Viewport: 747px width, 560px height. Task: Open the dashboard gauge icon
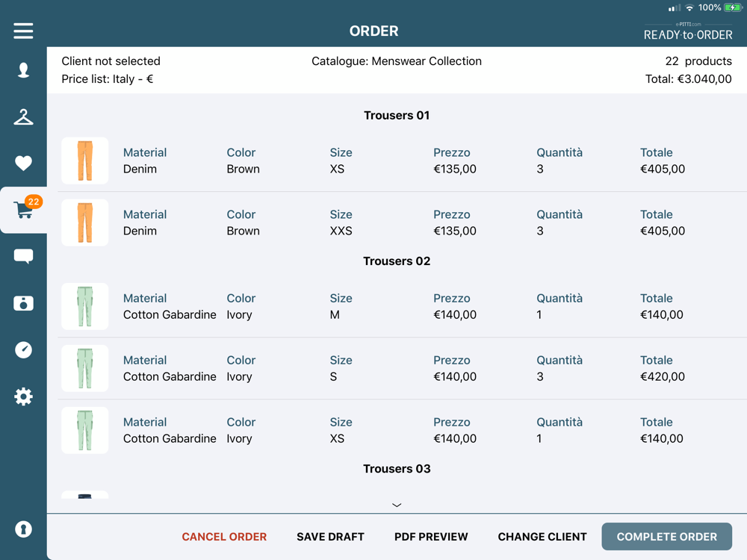point(23,349)
